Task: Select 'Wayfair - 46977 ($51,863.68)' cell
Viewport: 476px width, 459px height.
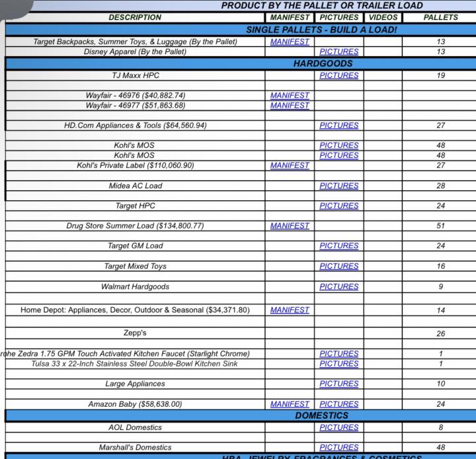Action: tap(136, 106)
